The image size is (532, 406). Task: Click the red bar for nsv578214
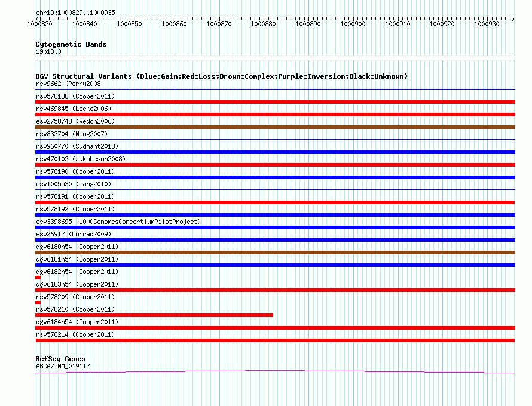pyautogui.click(x=275, y=340)
